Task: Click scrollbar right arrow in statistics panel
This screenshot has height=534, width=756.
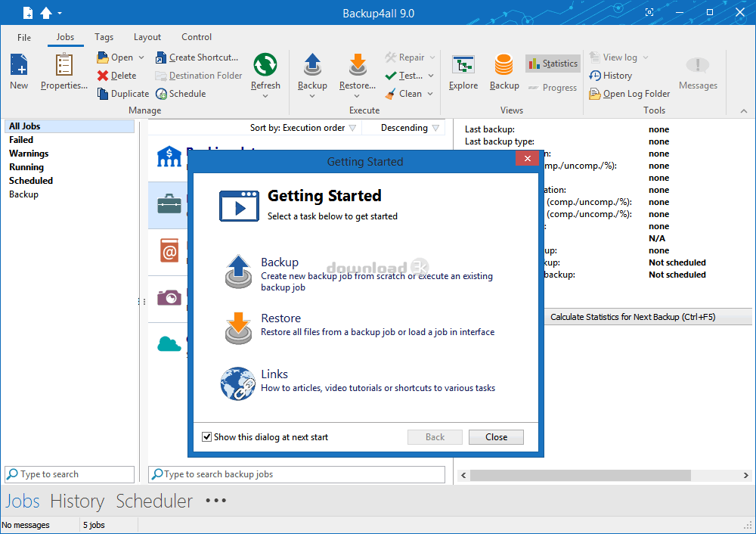Action: (746, 476)
